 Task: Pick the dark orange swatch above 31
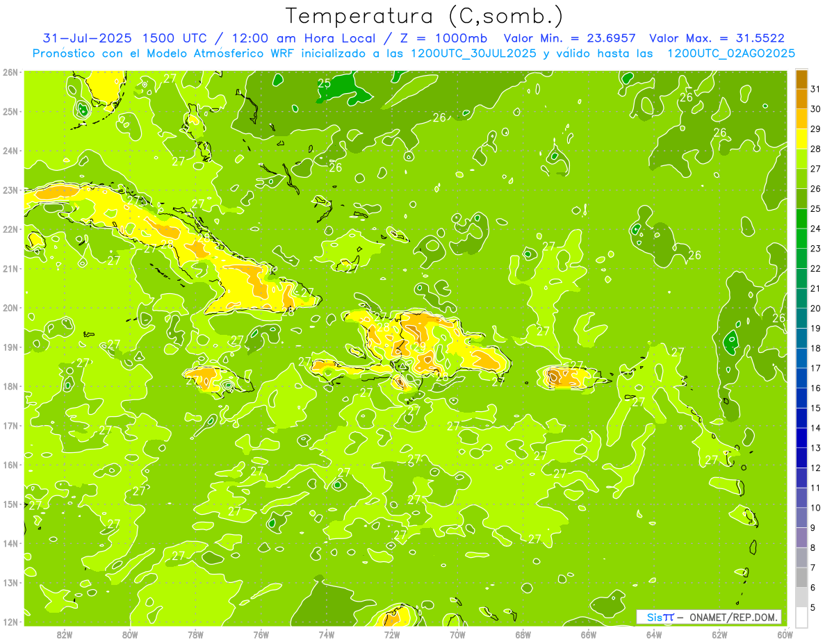pos(801,79)
